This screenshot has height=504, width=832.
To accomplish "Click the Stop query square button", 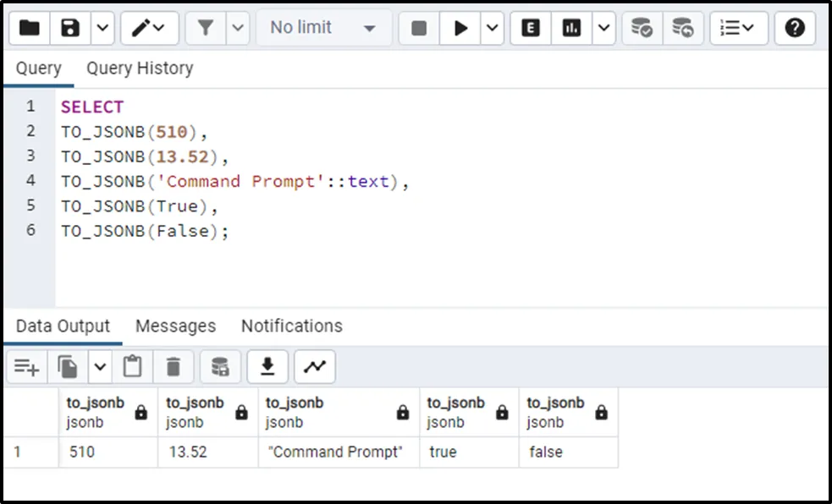I will pyautogui.click(x=419, y=28).
